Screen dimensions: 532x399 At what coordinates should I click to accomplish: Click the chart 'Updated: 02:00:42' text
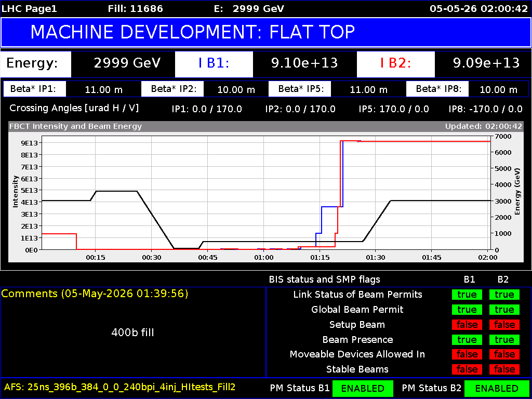pyautogui.click(x=484, y=127)
